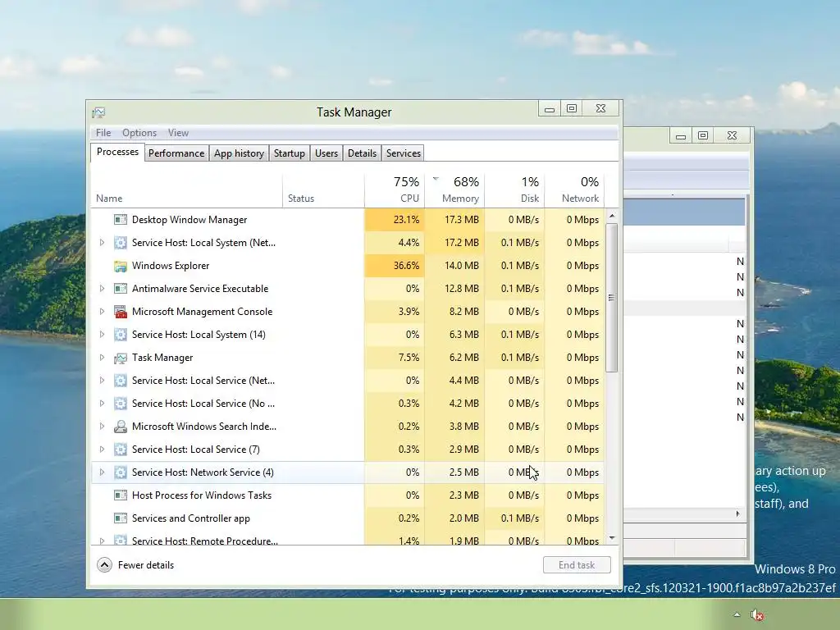
Task: Click the process list vertical scrollbar thumb
Action: tap(611, 298)
